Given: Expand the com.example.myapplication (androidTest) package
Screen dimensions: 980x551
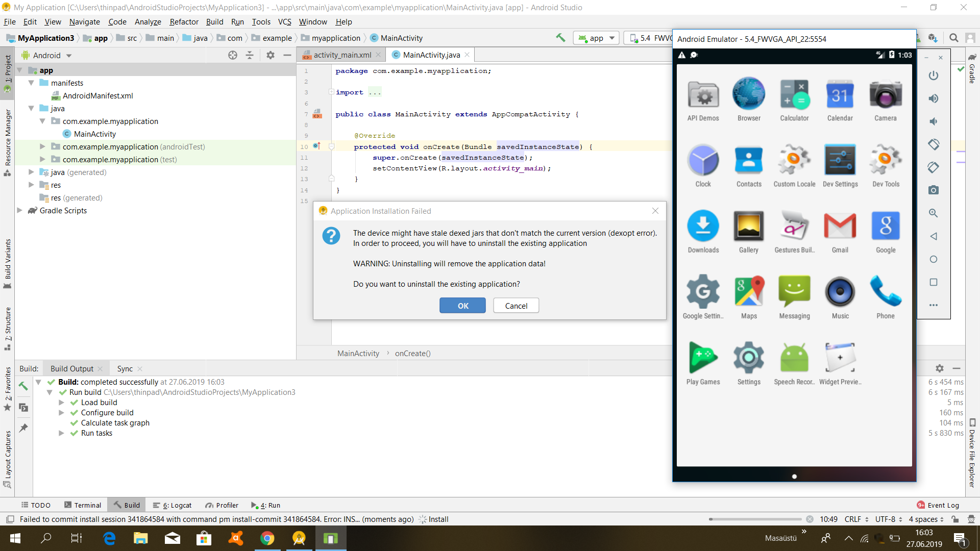Looking at the screenshot, I should tap(43, 146).
